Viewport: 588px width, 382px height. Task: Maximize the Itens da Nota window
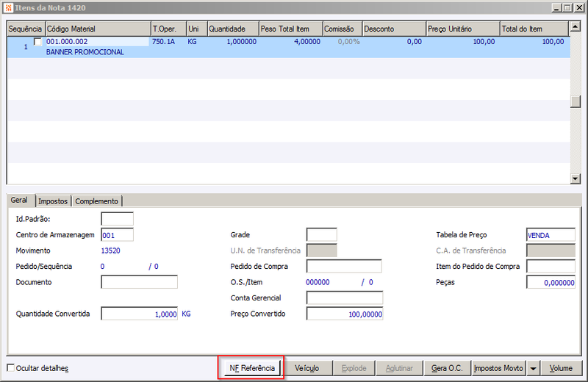tap(567, 7)
